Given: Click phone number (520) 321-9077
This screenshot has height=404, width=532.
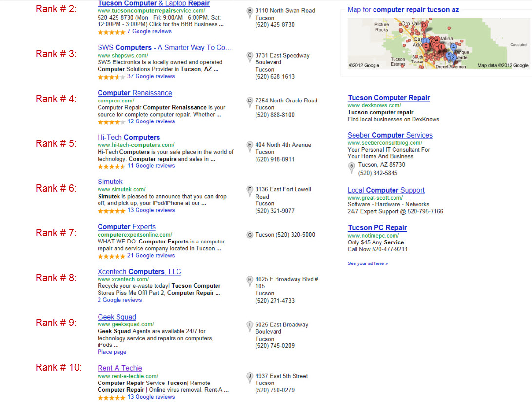Looking at the screenshot, I should [x=275, y=211].
